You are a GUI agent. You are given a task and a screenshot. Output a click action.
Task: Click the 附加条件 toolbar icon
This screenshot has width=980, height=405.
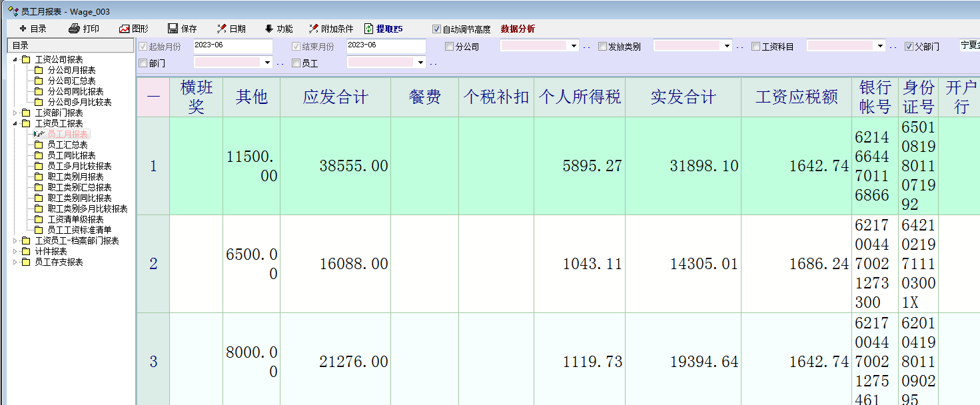pyautogui.click(x=313, y=29)
